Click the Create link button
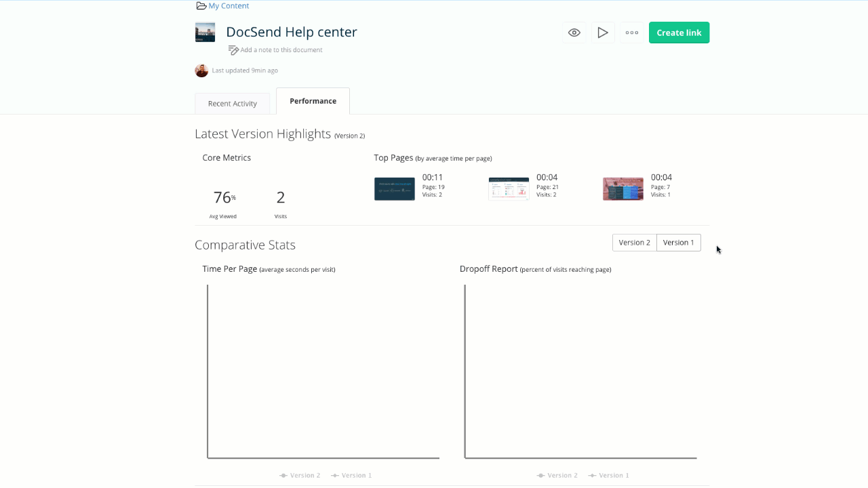This screenshot has height=488, width=868. (x=679, y=33)
